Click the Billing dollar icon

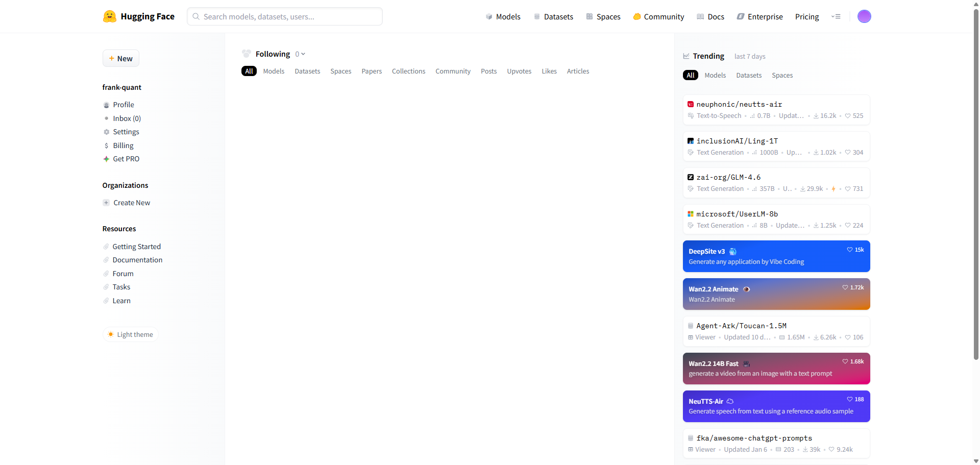(x=106, y=145)
